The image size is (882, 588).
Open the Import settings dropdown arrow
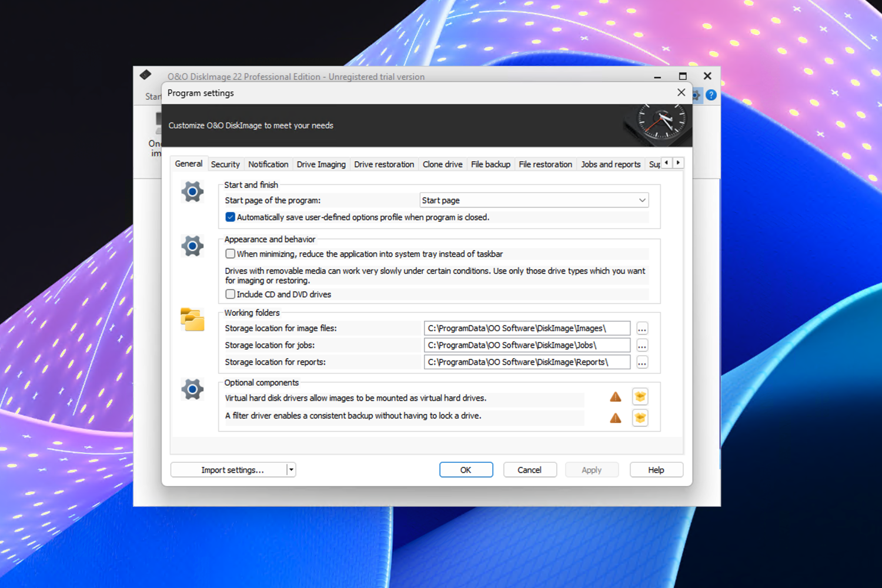click(x=290, y=470)
